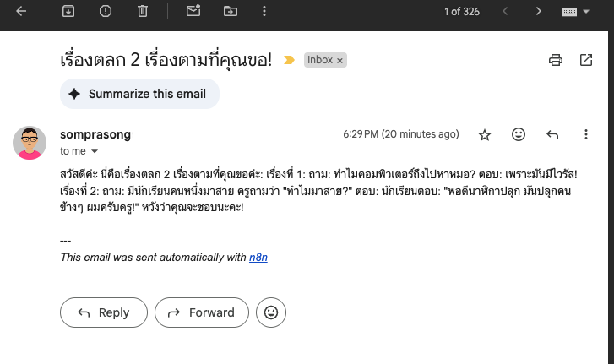Mark the email as unread
Viewport: 614px width, 364px height.
click(x=193, y=11)
